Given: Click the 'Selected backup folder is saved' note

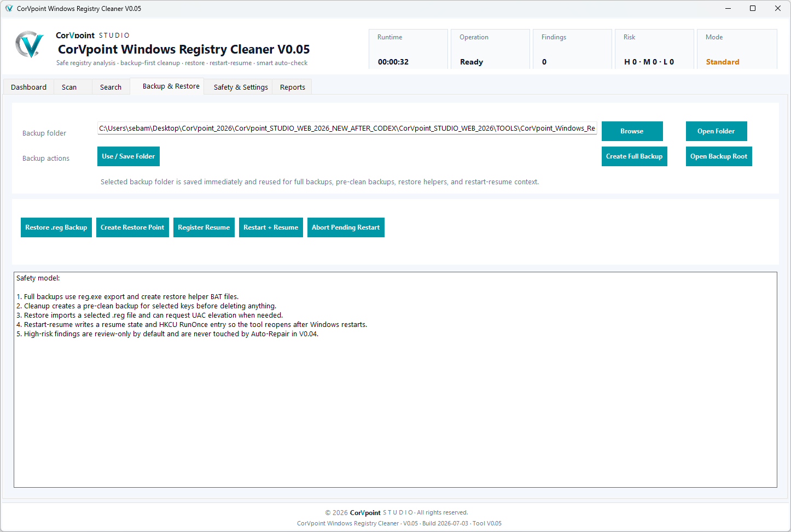Looking at the screenshot, I should pos(319,182).
